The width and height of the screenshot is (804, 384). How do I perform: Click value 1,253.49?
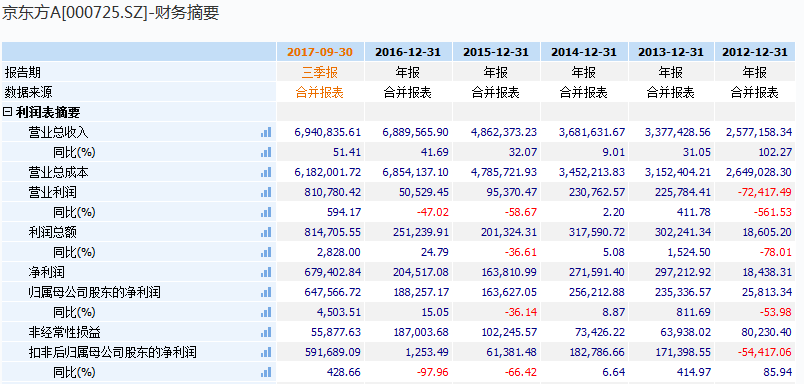tap(428, 352)
